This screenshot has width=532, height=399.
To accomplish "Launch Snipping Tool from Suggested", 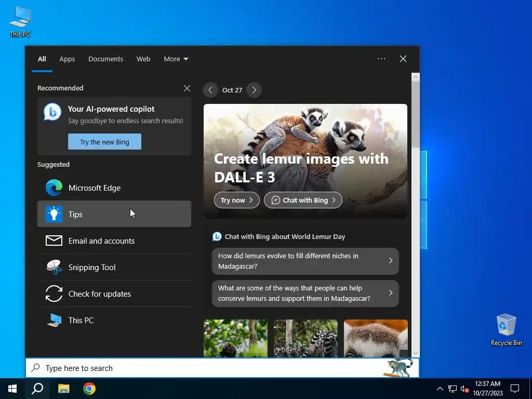I will coord(114,267).
